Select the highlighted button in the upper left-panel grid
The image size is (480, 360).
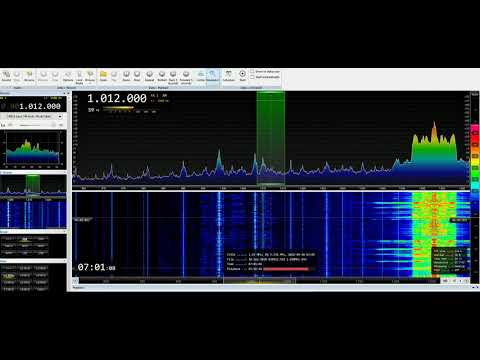(x=25, y=239)
